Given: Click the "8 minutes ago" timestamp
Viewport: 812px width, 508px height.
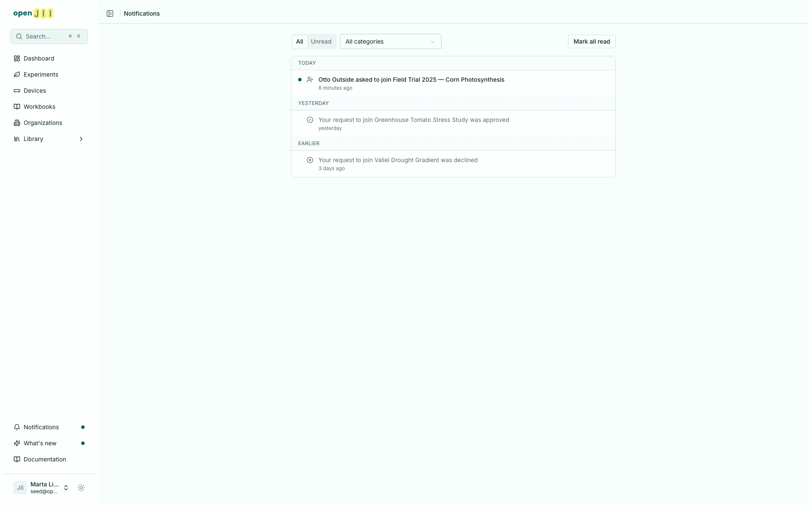Looking at the screenshot, I should (335, 88).
